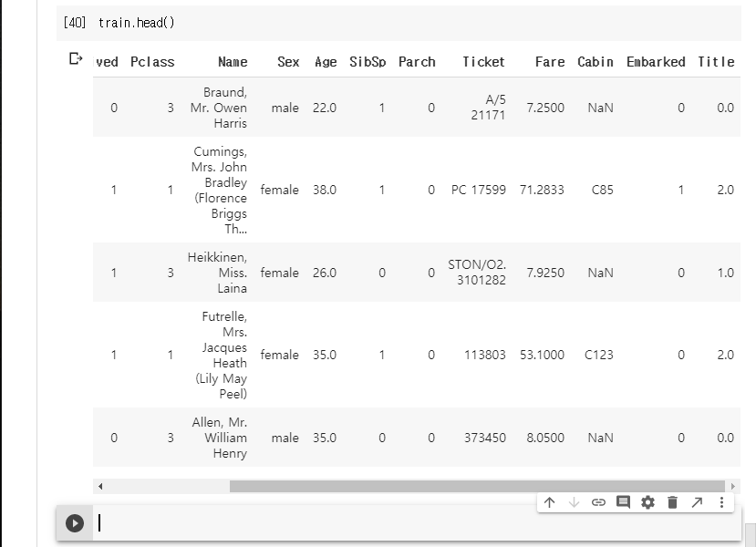The height and width of the screenshot is (547, 756).
Task: Click the train.head() code line
Action: click(x=136, y=23)
